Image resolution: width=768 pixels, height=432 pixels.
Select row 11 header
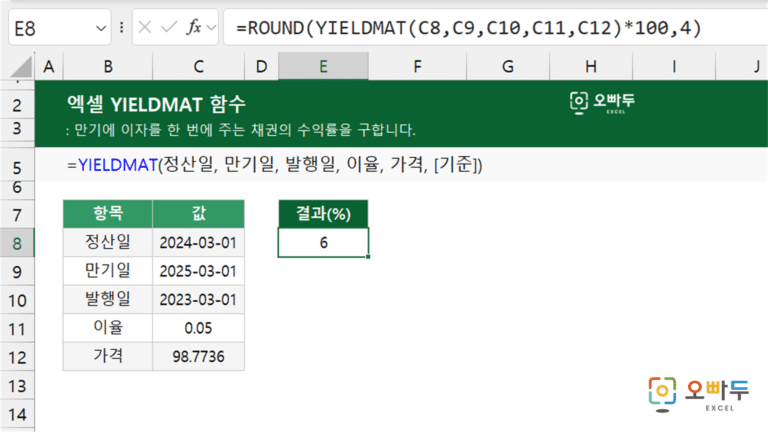(x=17, y=328)
